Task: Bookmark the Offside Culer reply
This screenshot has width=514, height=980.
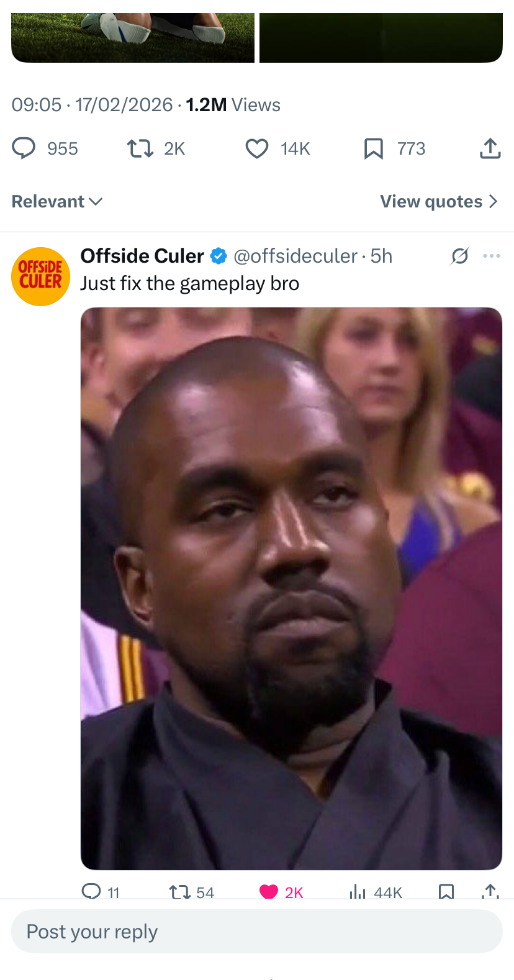Action: [x=446, y=892]
